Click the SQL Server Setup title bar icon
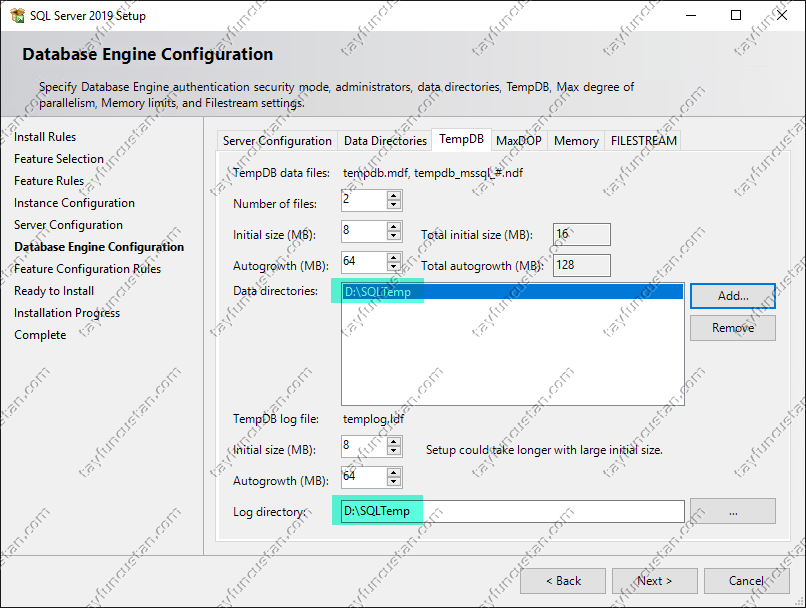Screen dimensions: 806x608 (x=17, y=15)
